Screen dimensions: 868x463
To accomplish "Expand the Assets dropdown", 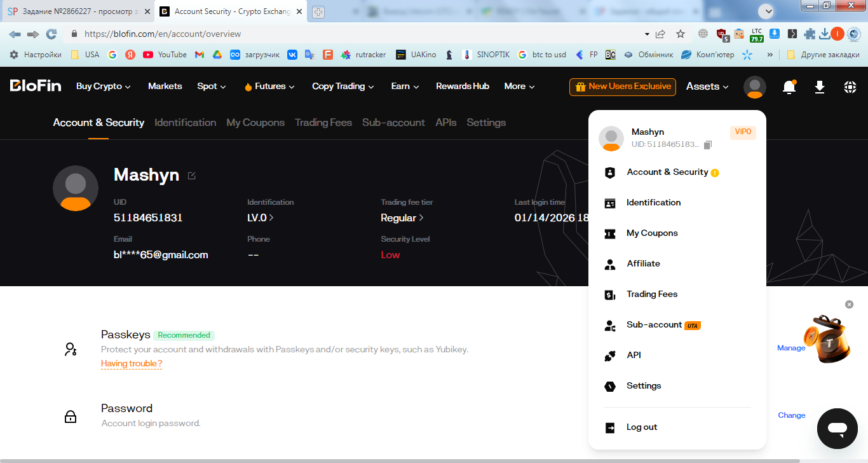I will point(707,86).
